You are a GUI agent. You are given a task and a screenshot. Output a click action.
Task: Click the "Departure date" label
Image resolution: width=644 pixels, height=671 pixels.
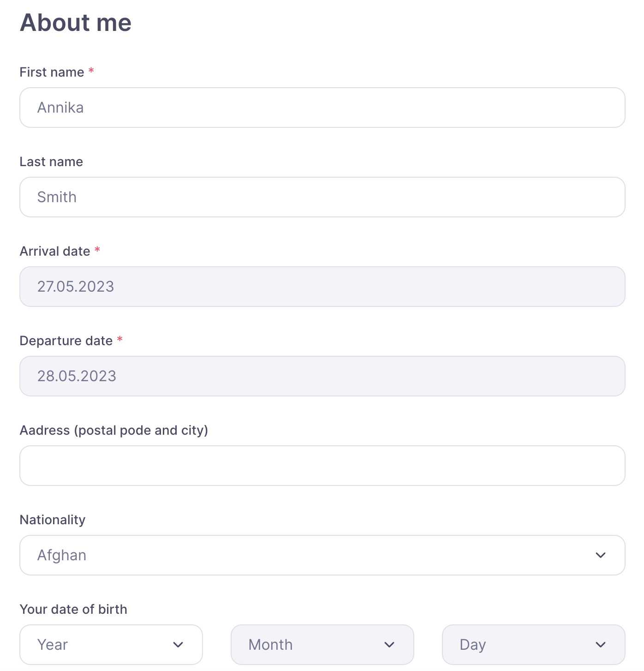pos(66,341)
